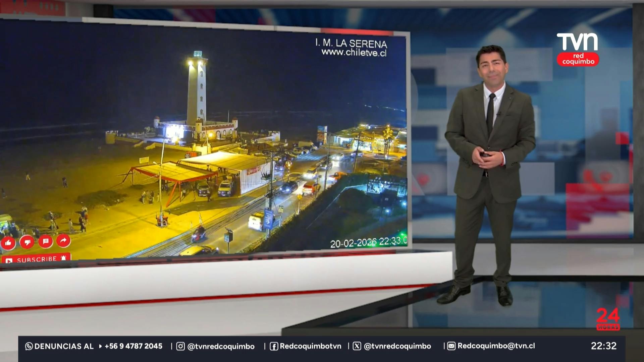Image resolution: width=644 pixels, height=362 pixels.
Task: Click the thumbs-down dislike icon
Action: click(27, 242)
